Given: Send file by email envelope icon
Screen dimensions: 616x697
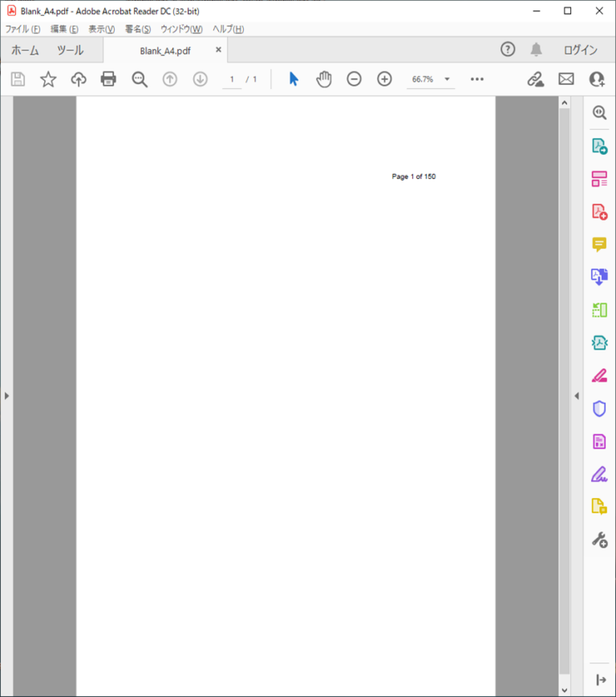Looking at the screenshot, I should click(x=566, y=79).
